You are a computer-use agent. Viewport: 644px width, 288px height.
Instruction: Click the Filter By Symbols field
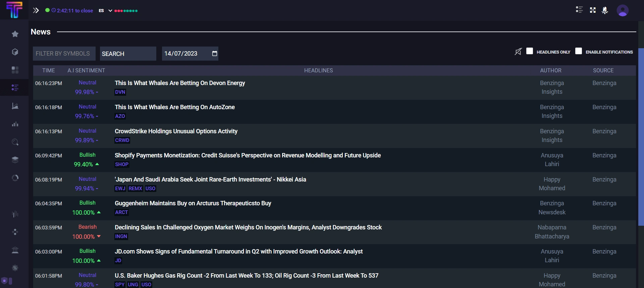(x=64, y=54)
